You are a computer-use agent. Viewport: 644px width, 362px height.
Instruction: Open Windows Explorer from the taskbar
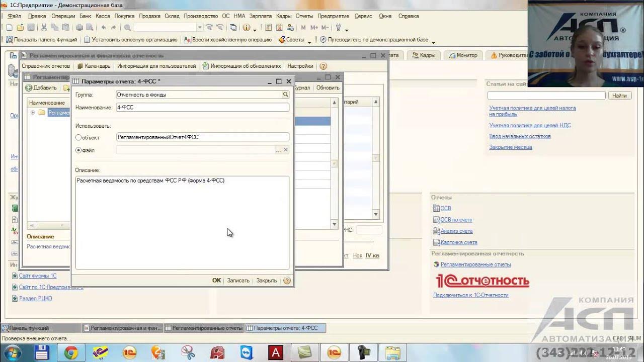(392, 353)
